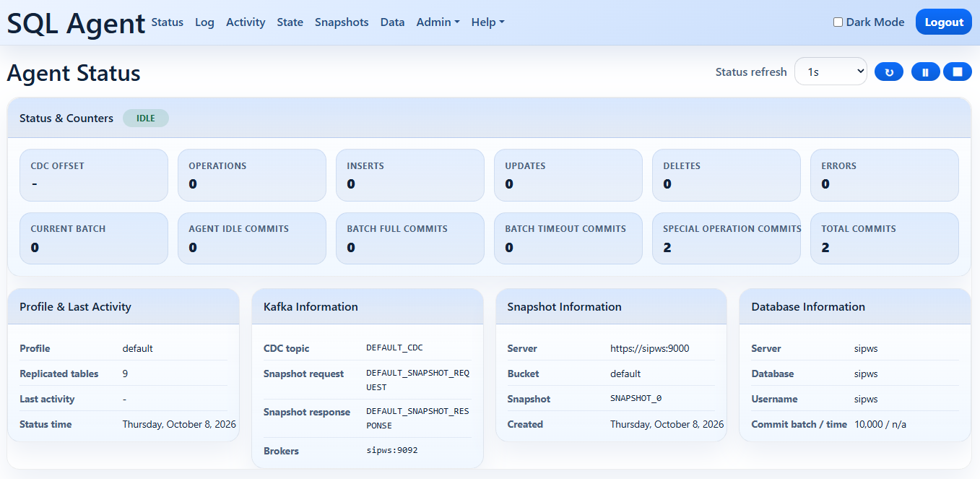Viewport: 980px width, 479px height.
Task: Click the Replicated tables value 9
Action: coord(125,374)
